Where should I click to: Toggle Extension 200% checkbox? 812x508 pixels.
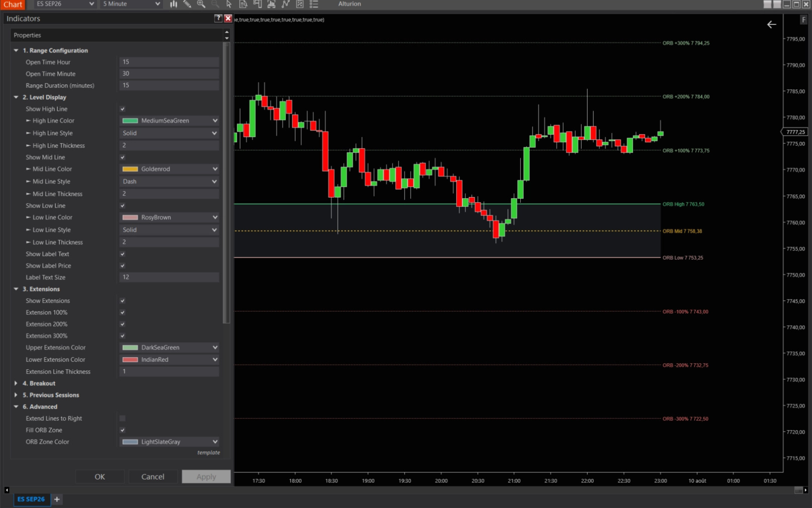pyautogui.click(x=122, y=324)
